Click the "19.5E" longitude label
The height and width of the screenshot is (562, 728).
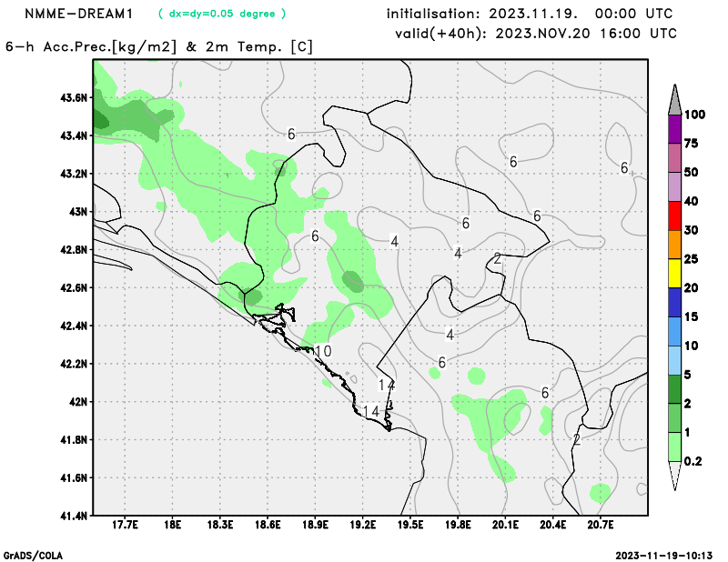tap(410, 526)
